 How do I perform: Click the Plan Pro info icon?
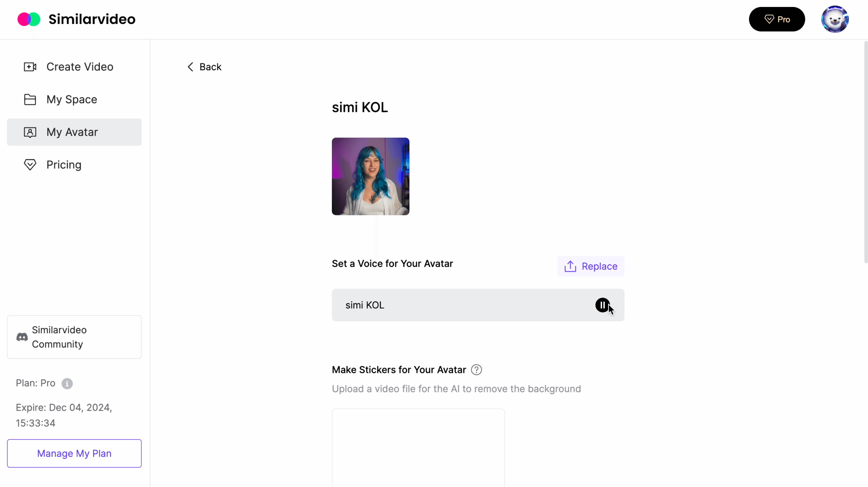pyautogui.click(x=67, y=384)
